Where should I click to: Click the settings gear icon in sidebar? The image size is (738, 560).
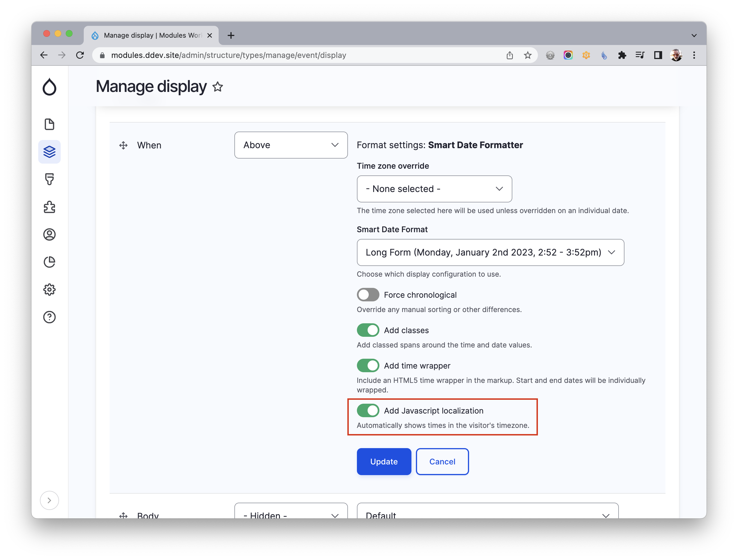pos(50,289)
